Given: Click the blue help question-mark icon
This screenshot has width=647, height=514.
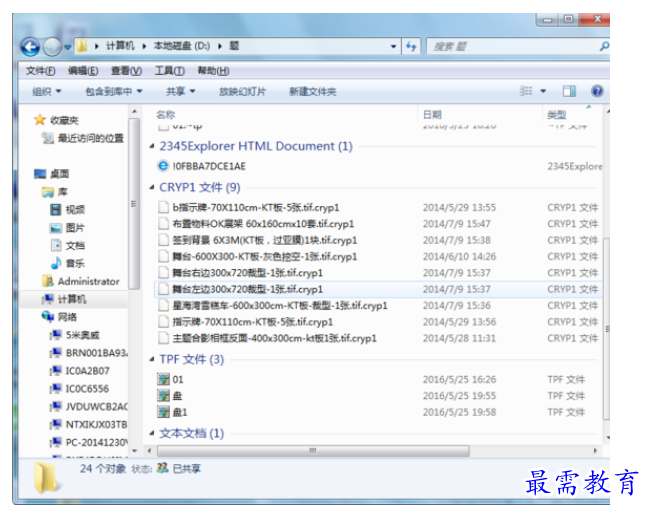Looking at the screenshot, I should click(597, 91).
